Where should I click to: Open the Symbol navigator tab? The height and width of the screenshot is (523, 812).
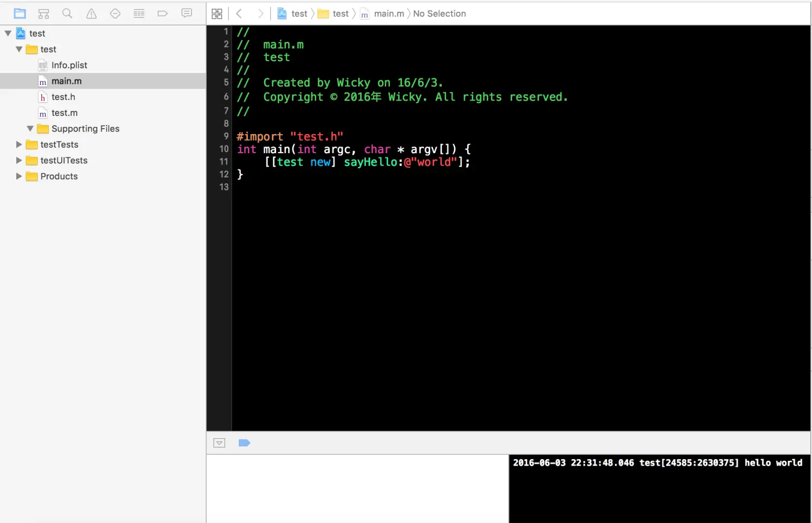[44, 14]
